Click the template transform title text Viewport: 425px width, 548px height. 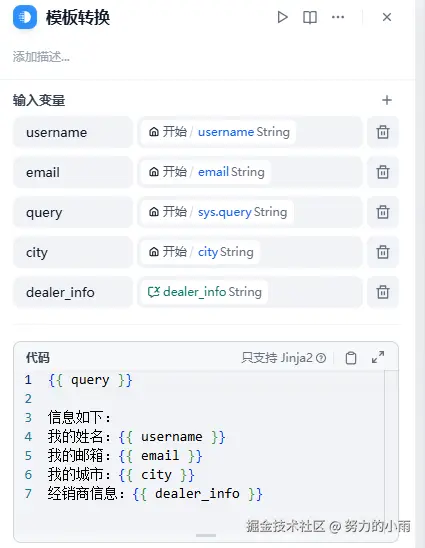pyautogui.click(x=78, y=17)
